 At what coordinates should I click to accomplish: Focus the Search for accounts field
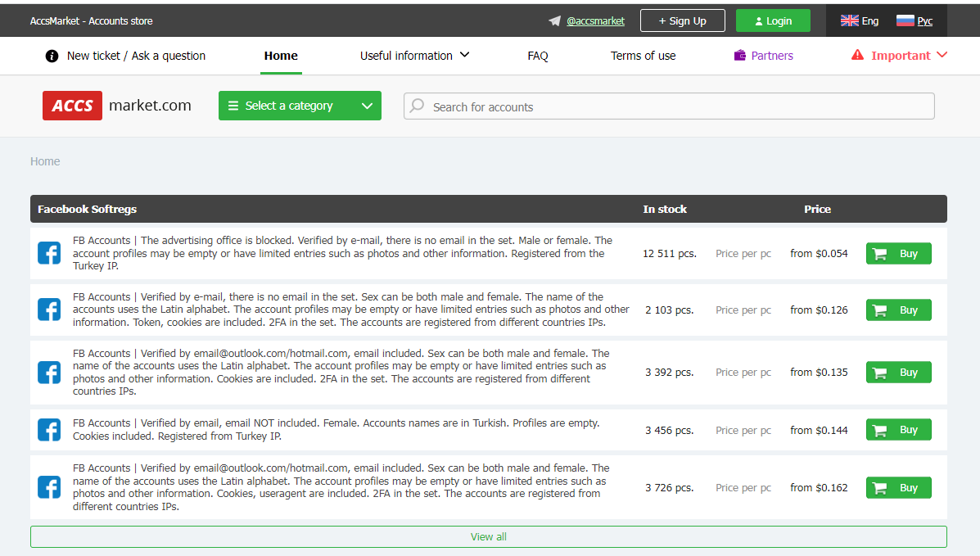pyautogui.click(x=670, y=106)
